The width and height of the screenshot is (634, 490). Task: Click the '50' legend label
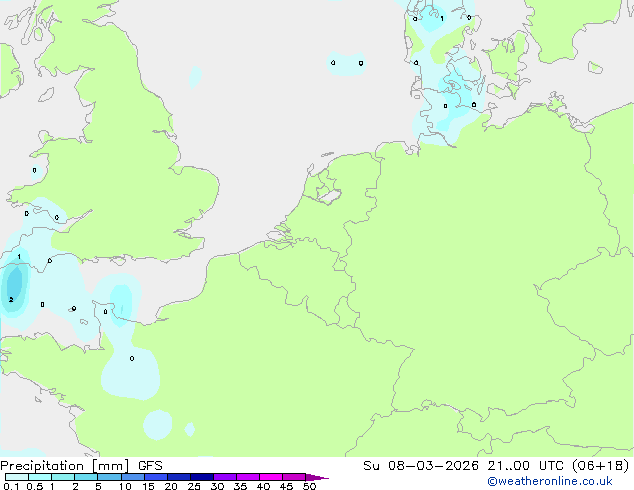coord(309,486)
